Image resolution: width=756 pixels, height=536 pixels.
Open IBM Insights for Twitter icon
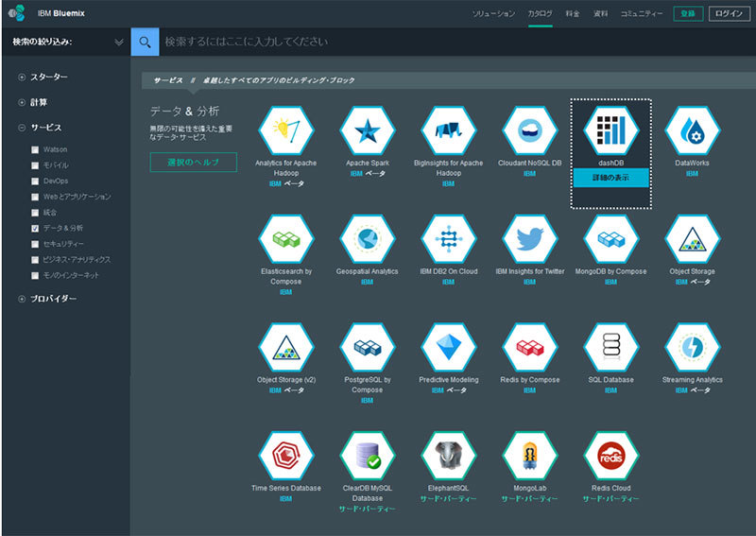[x=530, y=239]
